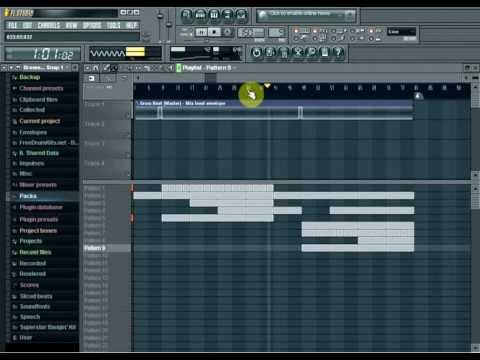
Task: Open the Playlist menu icon at toolbar left
Action: pos(87,68)
